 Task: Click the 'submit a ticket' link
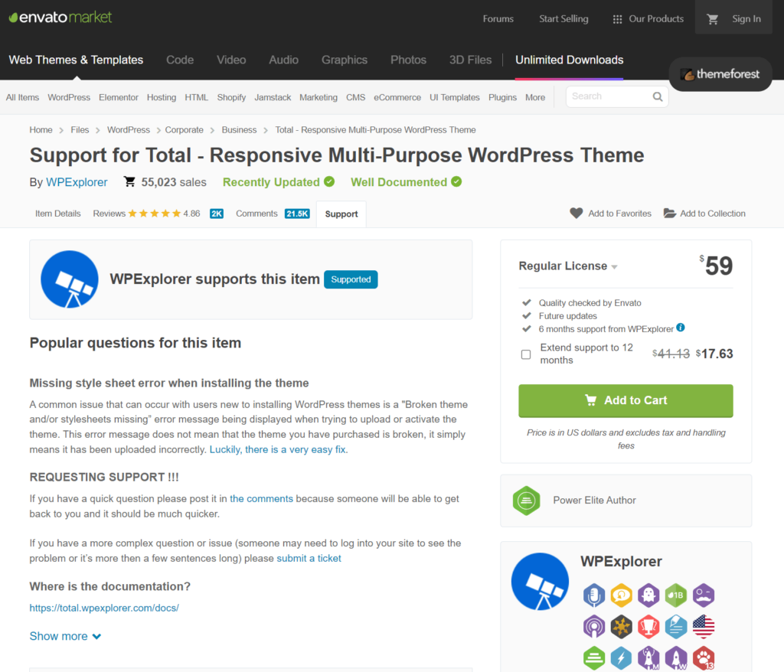(309, 558)
